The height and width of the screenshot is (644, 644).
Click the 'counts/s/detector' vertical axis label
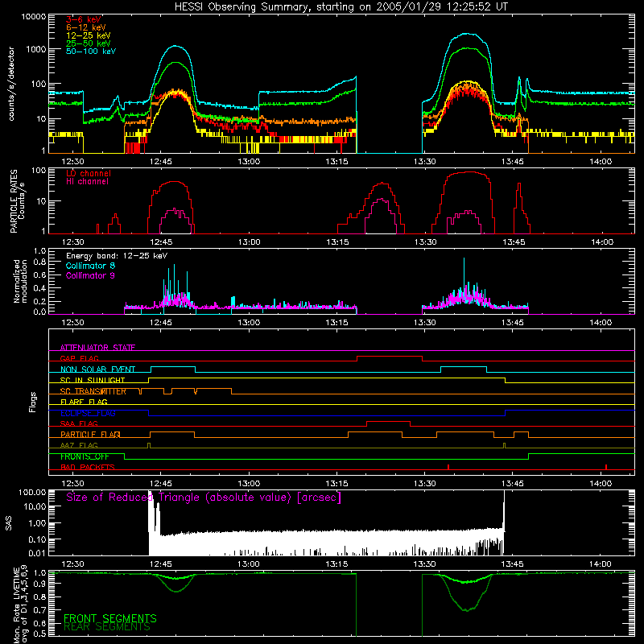11,84
